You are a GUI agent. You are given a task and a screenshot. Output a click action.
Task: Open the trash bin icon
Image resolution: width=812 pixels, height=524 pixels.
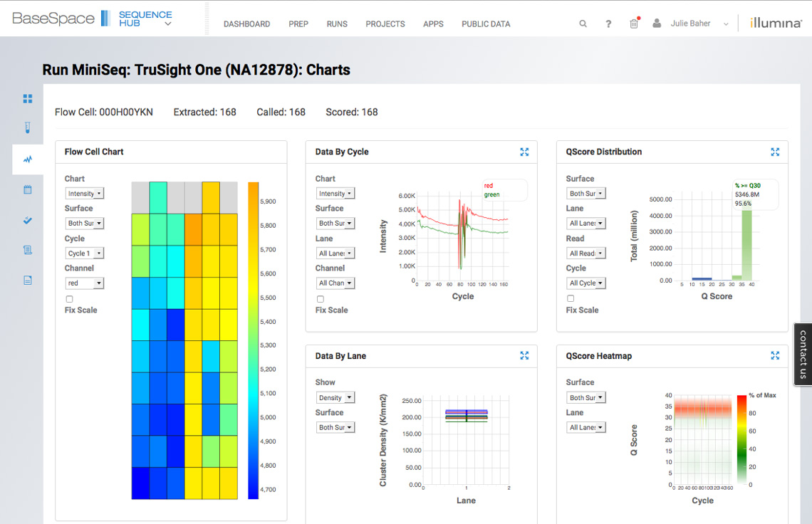coord(634,23)
